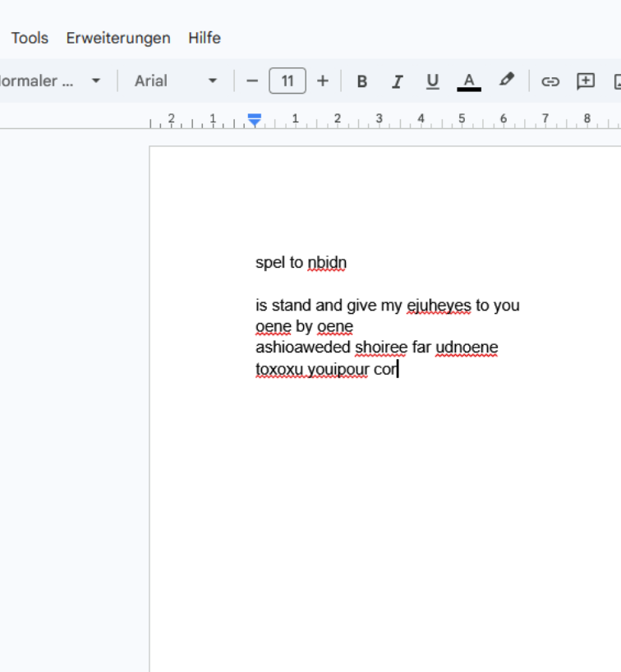Viewport: 621px width, 672px height.
Task: Click the misspelled word "nbidn"
Action: (x=327, y=263)
